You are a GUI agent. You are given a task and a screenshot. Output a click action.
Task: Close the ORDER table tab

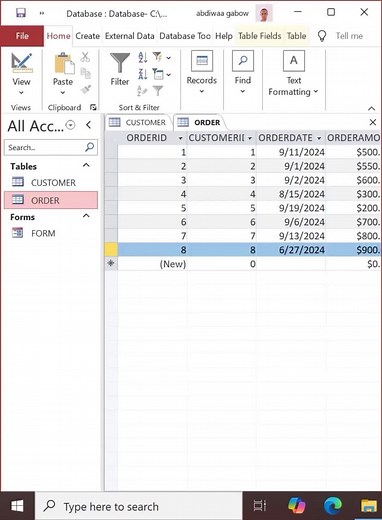pyautogui.click(x=373, y=122)
